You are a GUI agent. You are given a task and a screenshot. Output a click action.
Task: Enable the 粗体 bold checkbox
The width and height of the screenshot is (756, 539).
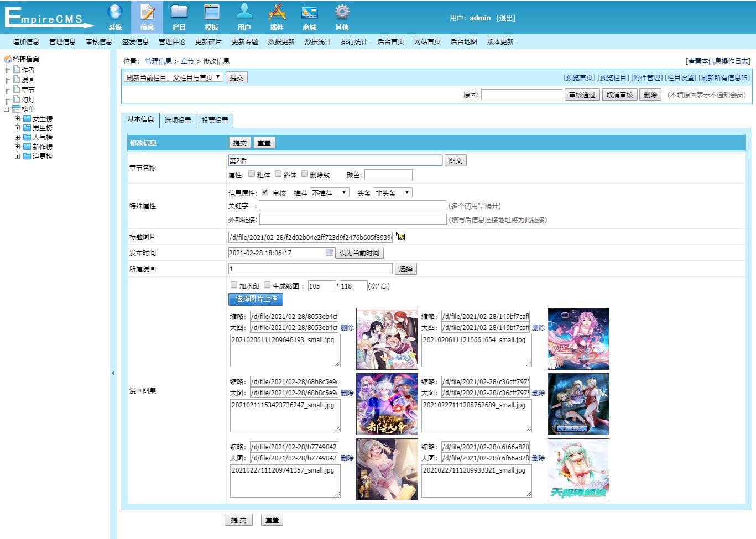(x=252, y=174)
